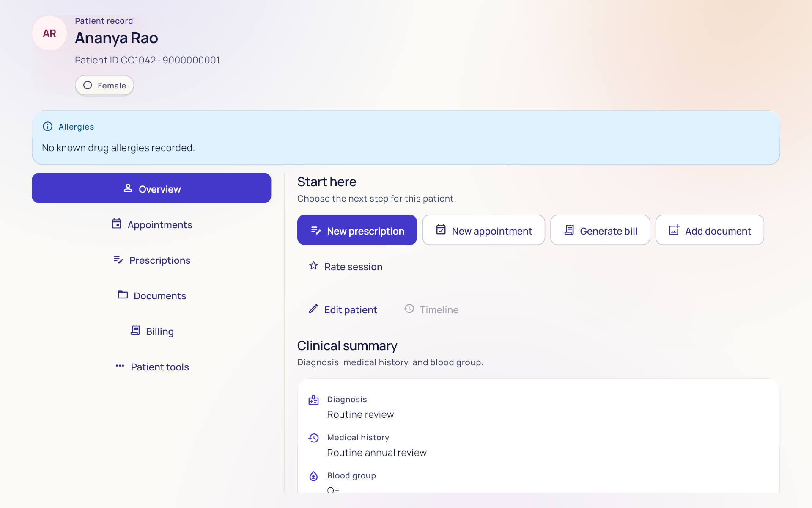
Task: Click the info icon beside Allergies
Action: point(48,126)
